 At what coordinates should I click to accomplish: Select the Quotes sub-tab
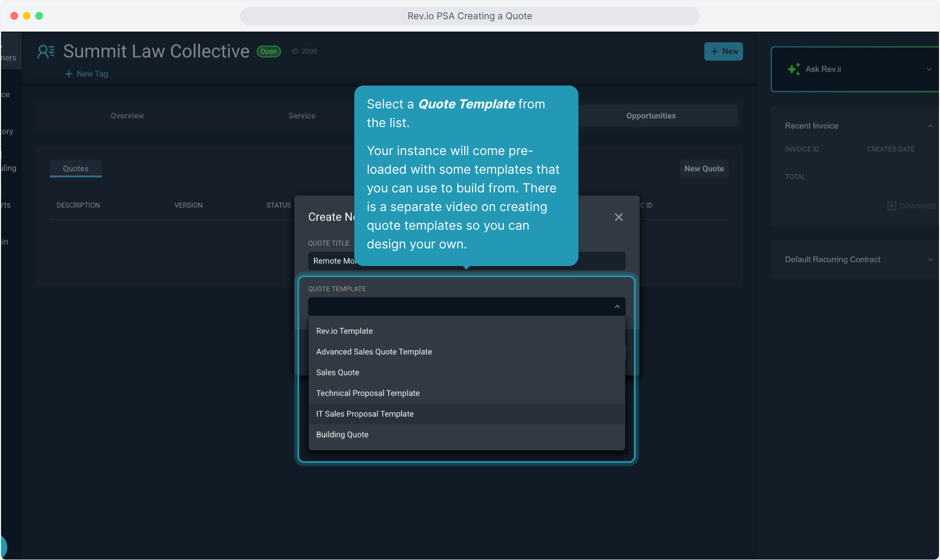pos(76,169)
